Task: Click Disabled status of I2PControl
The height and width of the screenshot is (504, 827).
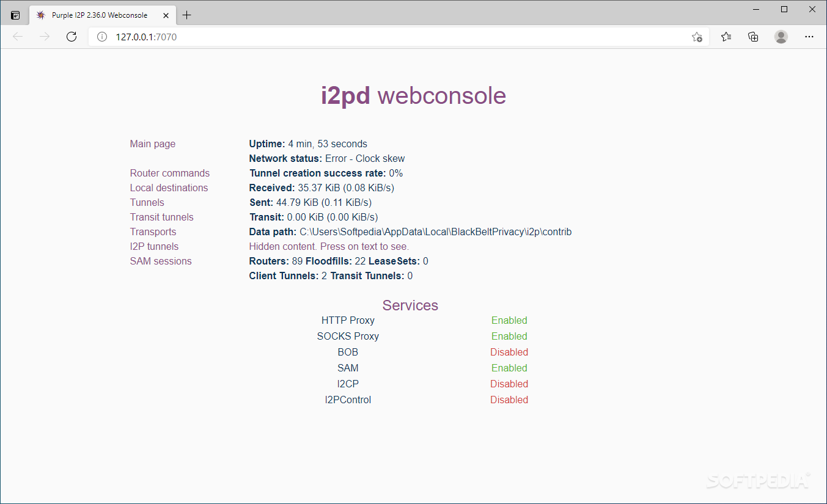Action: pos(509,400)
